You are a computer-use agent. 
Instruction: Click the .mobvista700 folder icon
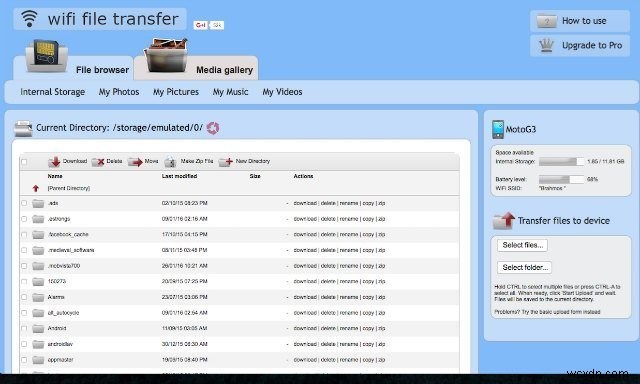(x=38, y=266)
